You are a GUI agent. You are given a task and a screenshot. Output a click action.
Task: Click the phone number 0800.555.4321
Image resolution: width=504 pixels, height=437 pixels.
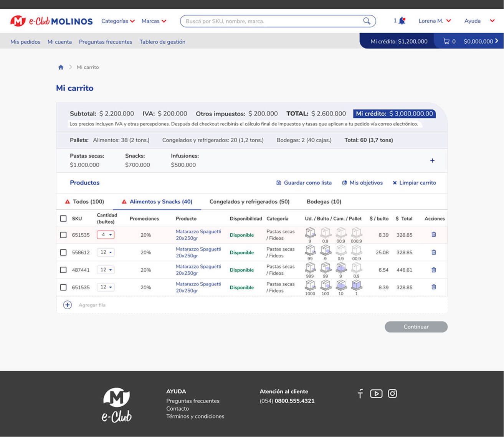click(294, 401)
